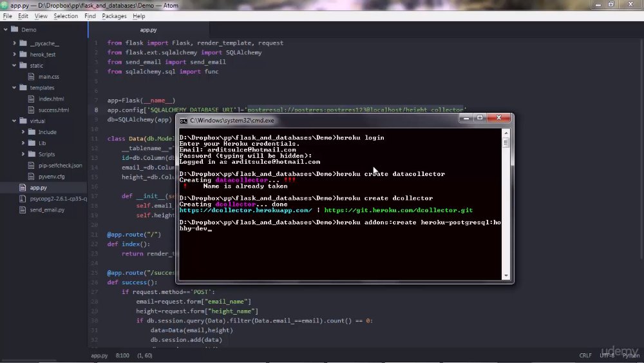Click scroll up arrow in cmd window
The width and height of the screenshot is (644, 363).
coord(506,133)
